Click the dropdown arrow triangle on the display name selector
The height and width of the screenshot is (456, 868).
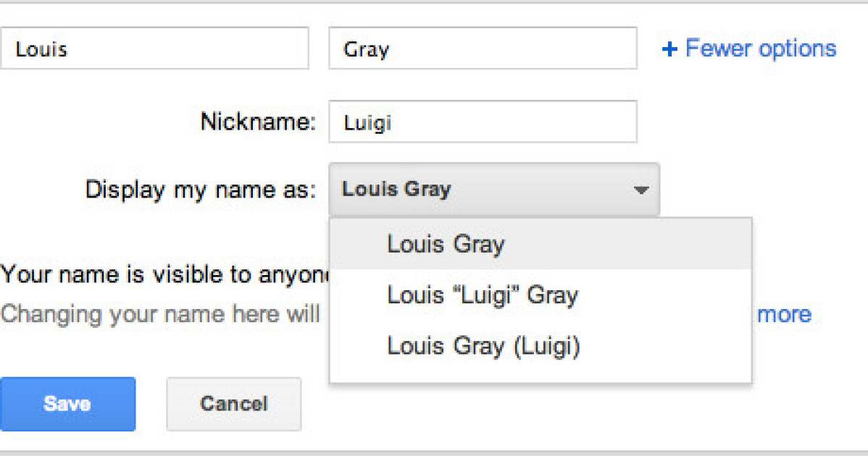pyautogui.click(x=640, y=190)
